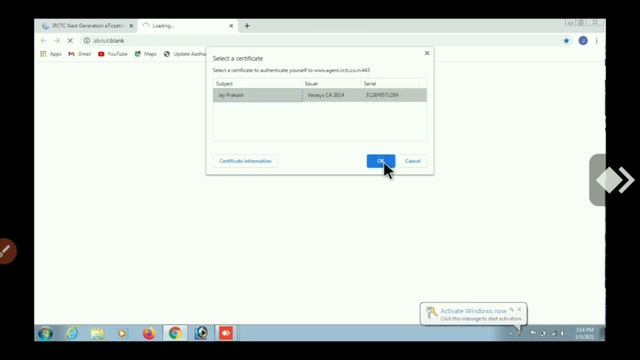Close the IRCTC Next Generation tab

click(131, 26)
